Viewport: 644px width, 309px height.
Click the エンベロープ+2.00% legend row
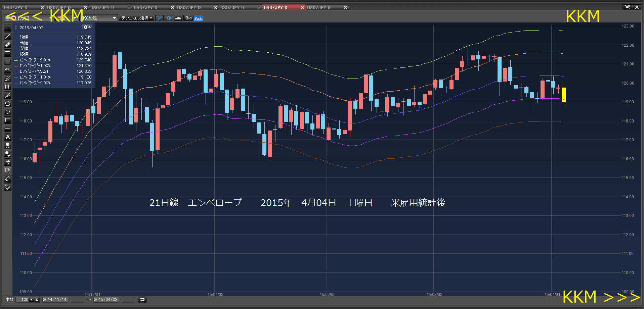[x=53, y=60]
